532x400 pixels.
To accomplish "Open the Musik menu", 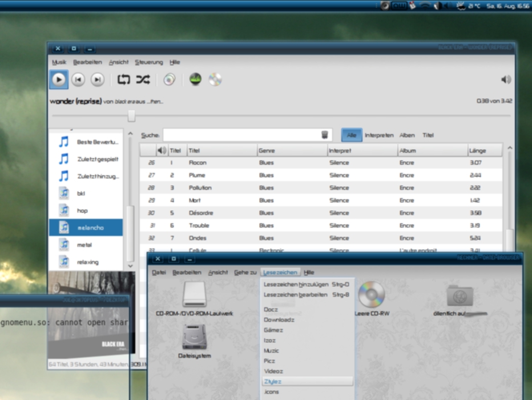I will coord(59,62).
